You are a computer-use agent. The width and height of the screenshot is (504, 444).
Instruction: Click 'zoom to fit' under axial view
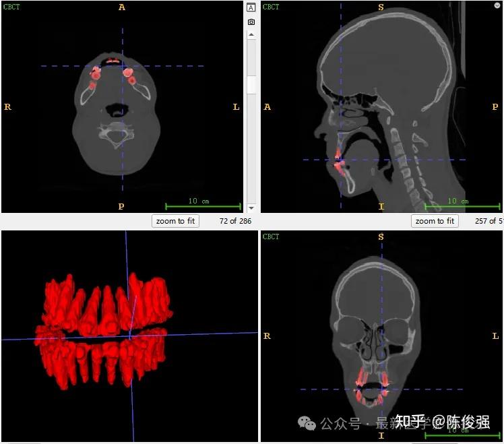tap(175, 221)
